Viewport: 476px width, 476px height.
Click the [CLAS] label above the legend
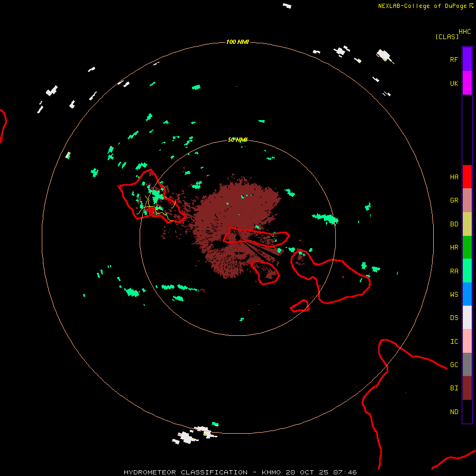pyautogui.click(x=447, y=36)
